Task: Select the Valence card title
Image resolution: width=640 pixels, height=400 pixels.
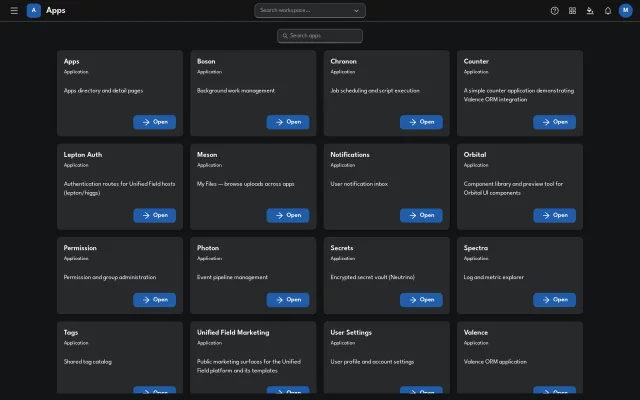Action: pos(476,333)
